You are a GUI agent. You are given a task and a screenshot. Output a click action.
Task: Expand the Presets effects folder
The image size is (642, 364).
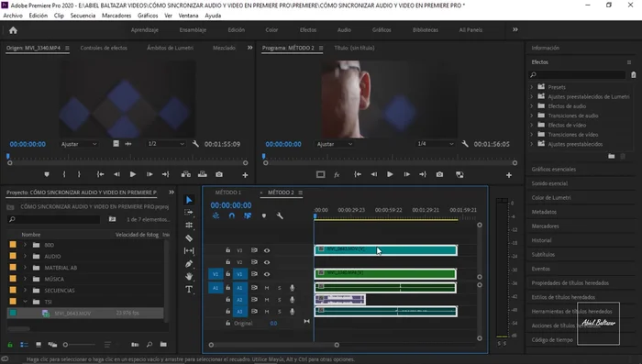pyautogui.click(x=531, y=87)
